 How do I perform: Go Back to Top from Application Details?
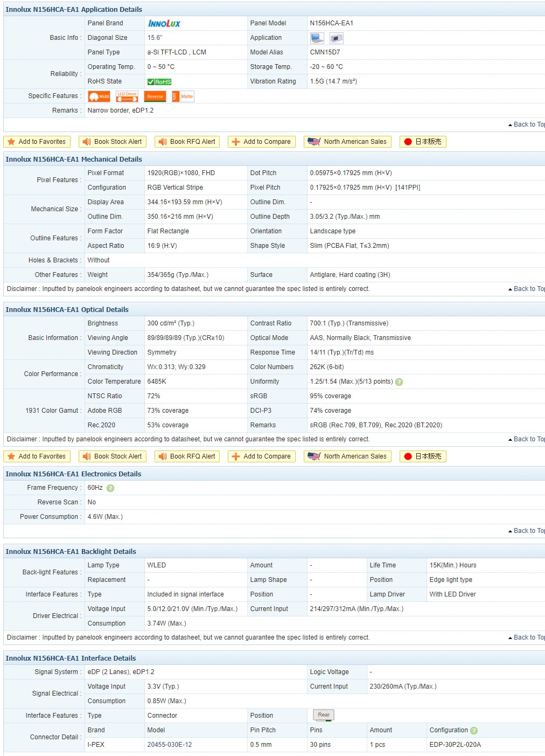click(527, 124)
